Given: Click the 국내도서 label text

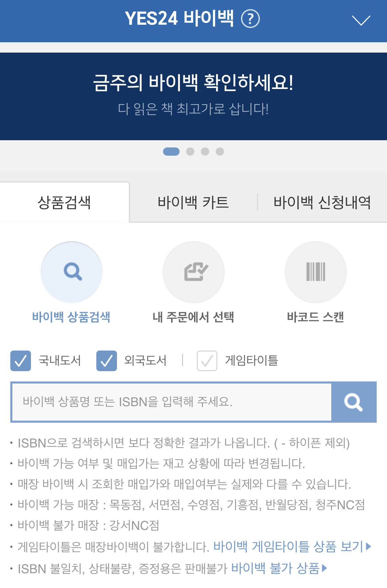Looking at the screenshot, I should coord(60,360).
